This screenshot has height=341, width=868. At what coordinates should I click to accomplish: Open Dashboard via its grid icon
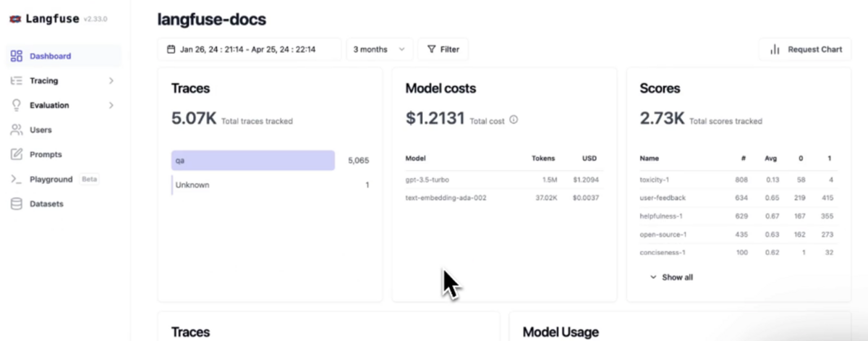click(17, 56)
